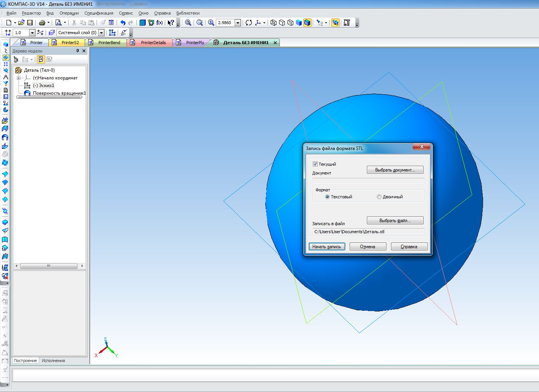Click the output file path field
Viewport: 539px width, 392px height.
(x=368, y=232)
